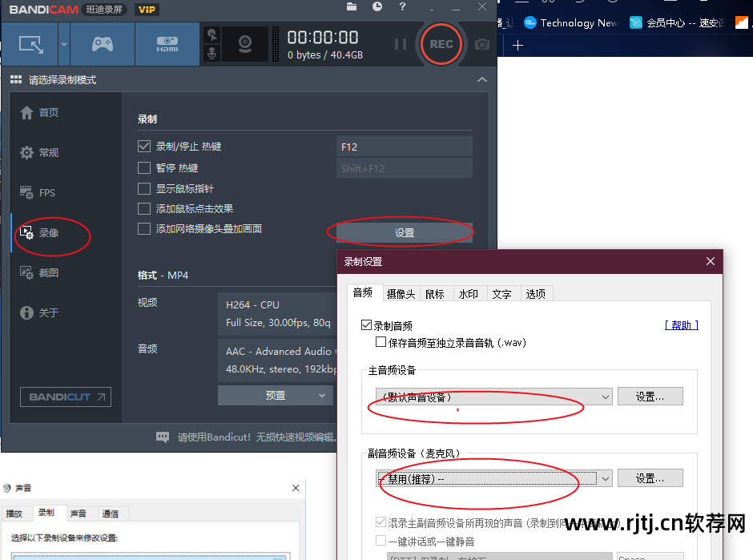The height and width of the screenshot is (560, 753).
Task: Open scheduled recording clock icon
Action: [x=377, y=6]
